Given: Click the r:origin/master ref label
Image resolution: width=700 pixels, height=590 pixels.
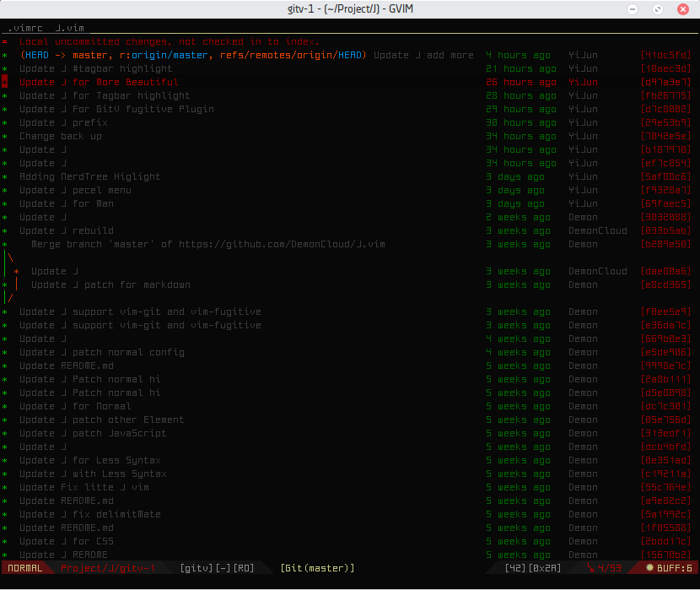Looking at the screenshot, I should point(164,55).
